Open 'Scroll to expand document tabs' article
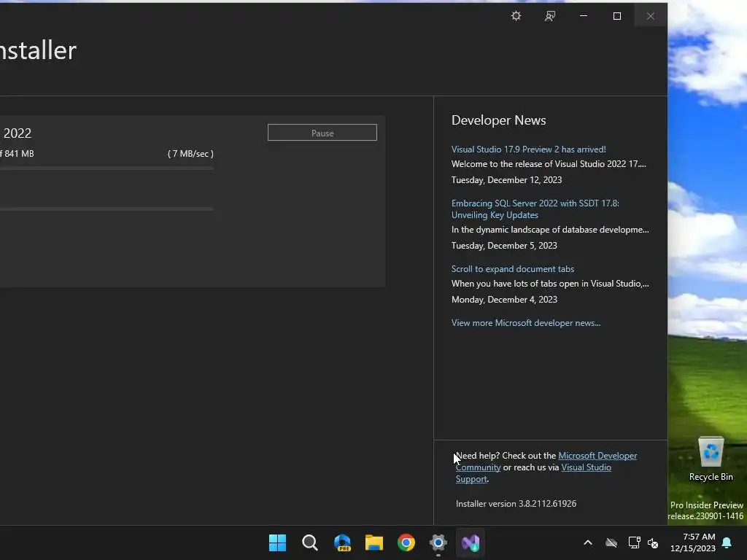The width and height of the screenshot is (747, 560). coord(513,268)
